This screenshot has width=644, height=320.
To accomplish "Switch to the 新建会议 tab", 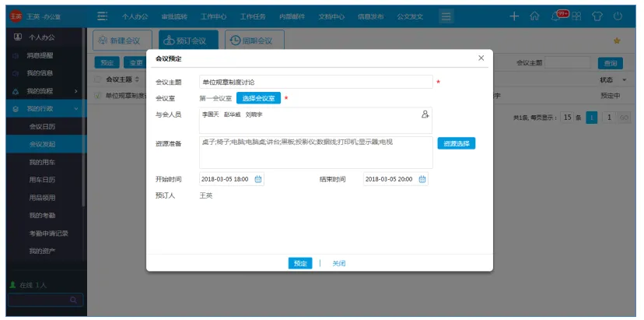I will click(x=122, y=40).
